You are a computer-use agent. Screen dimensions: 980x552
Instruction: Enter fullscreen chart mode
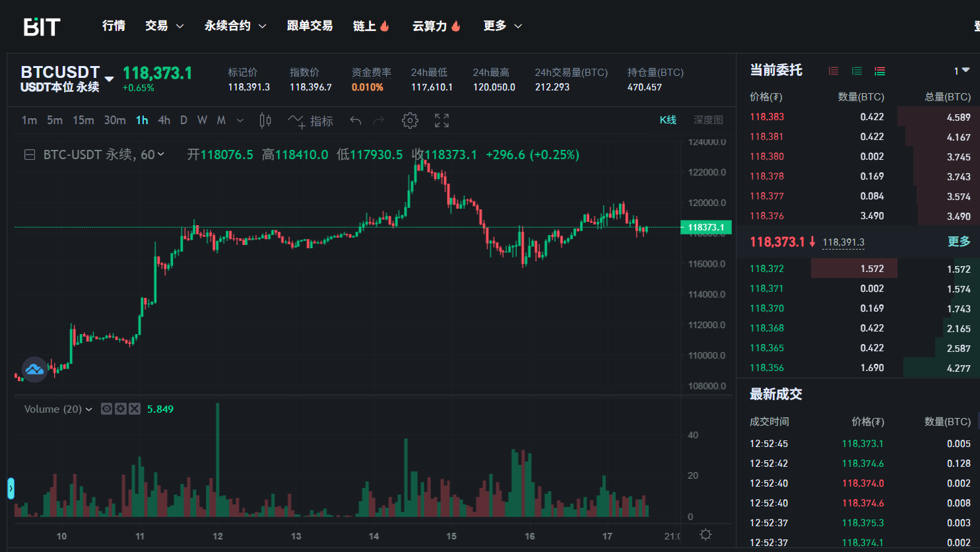click(x=441, y=120)
